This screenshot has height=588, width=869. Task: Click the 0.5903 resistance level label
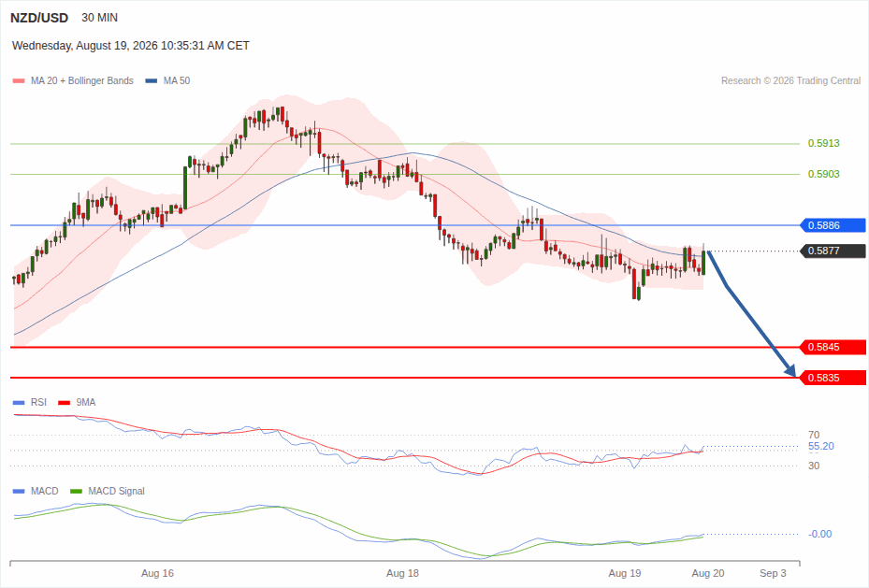(823, 175)
